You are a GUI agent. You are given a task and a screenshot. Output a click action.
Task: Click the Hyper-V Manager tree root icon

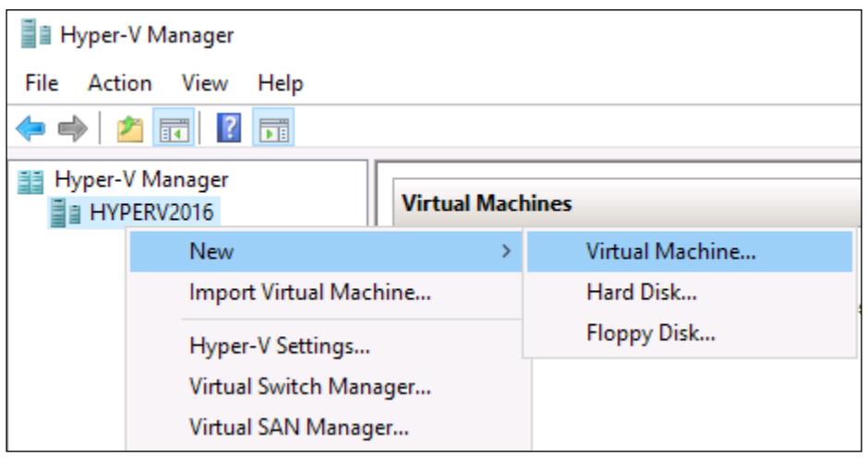click(30, 181)
